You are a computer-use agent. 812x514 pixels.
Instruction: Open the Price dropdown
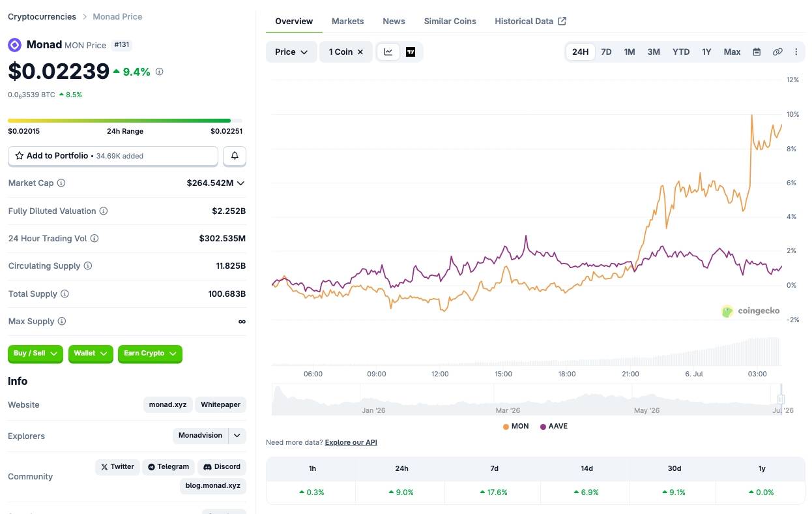tap(291, 52)
